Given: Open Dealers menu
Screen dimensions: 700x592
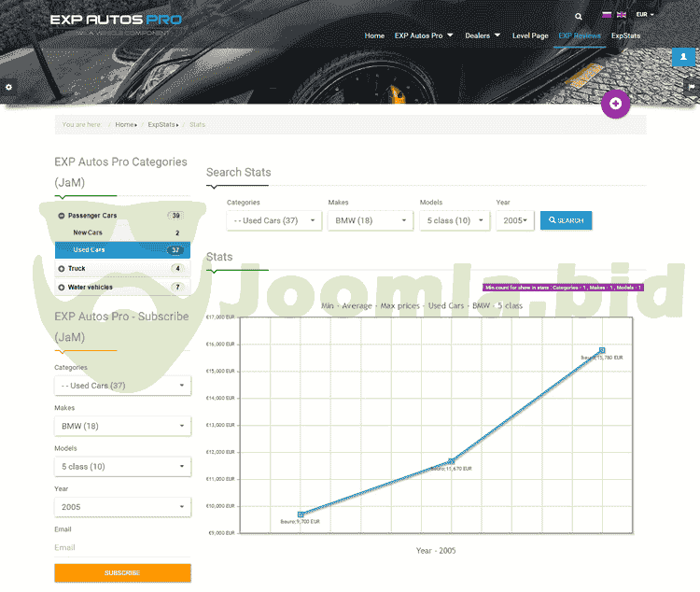Looking at the screenshot, I should (483, 35).
